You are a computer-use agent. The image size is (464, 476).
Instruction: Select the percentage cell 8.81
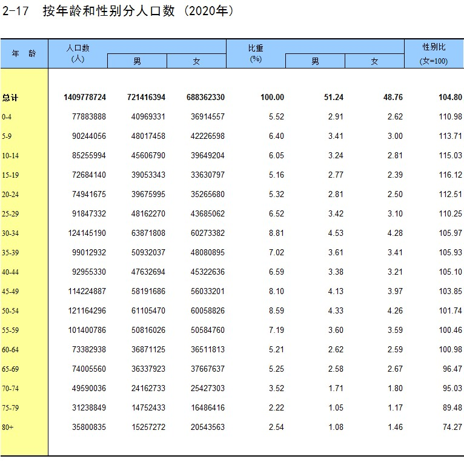276,233
